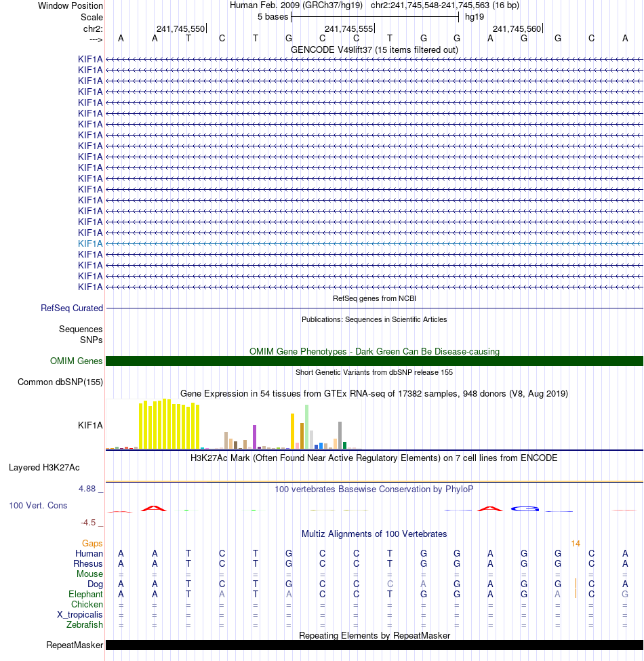
Task: Click the tall light-green bar in GTEx chart
Action: click(x=307, y=426)
